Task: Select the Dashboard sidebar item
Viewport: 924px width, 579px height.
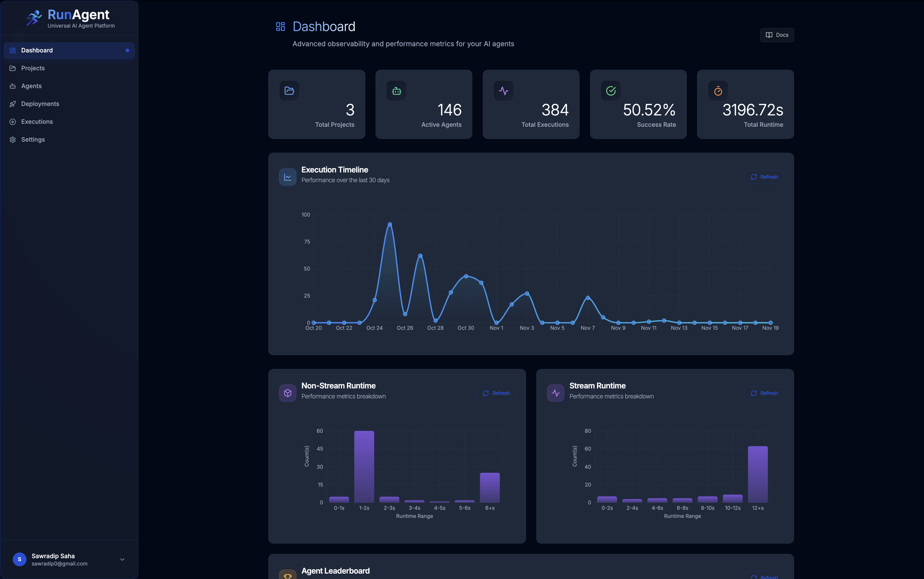Action: [x=69, y=51]
